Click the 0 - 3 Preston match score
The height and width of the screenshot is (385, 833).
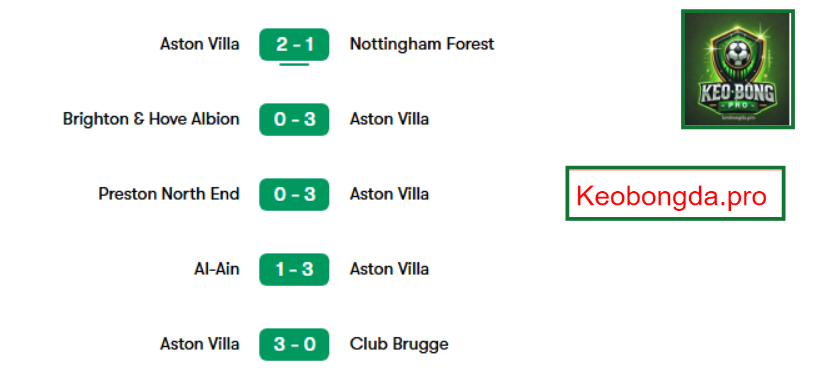(294, 194)
